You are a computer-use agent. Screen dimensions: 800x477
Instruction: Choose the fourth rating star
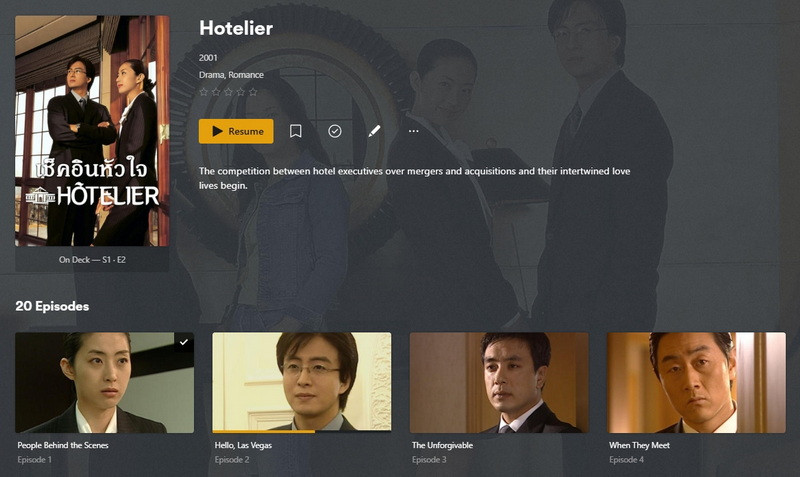click(x=240, y=92)
